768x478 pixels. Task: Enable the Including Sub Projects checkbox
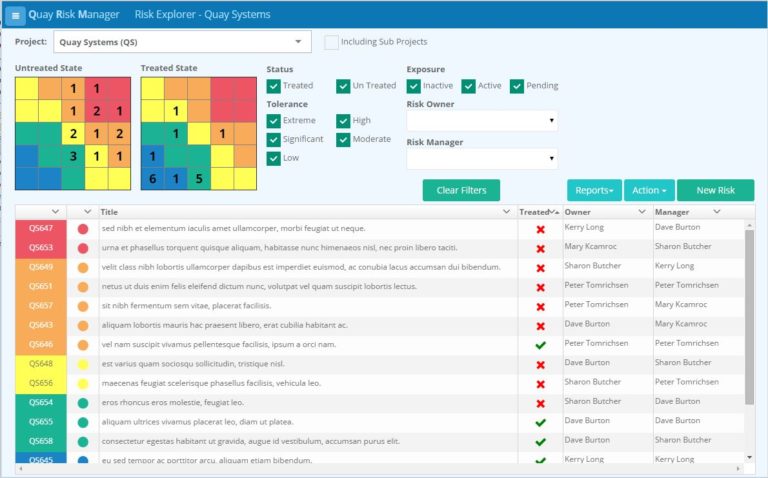[331, 42]
